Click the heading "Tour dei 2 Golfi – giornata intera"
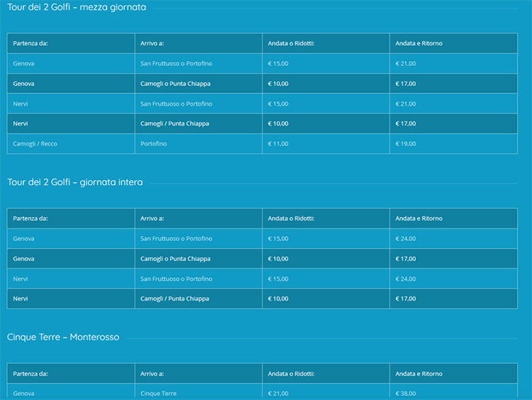This screenshot has width=532, height=400. [x=75, y=182]
